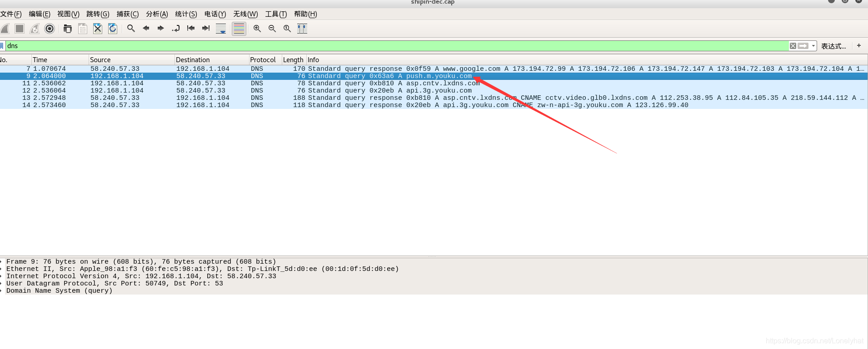Open the 文件(F) menu
This screenshot has width=868, height=349.
coord(11,14)
